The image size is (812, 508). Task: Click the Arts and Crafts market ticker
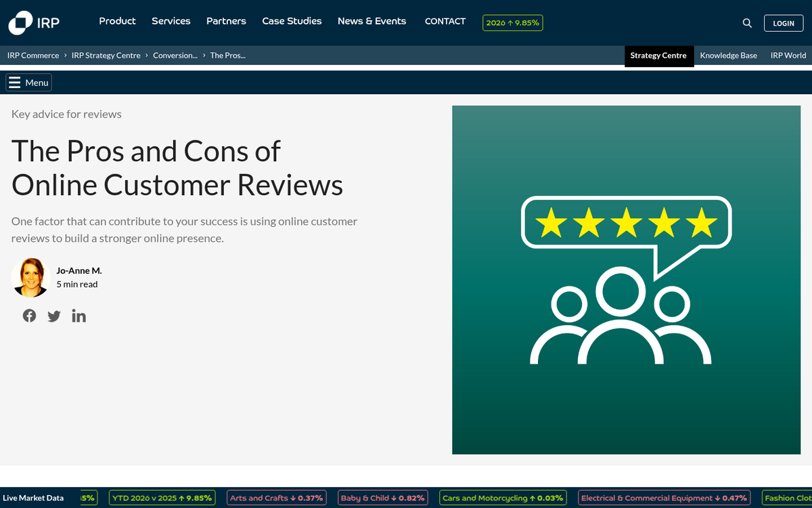[x=277, y=497]
